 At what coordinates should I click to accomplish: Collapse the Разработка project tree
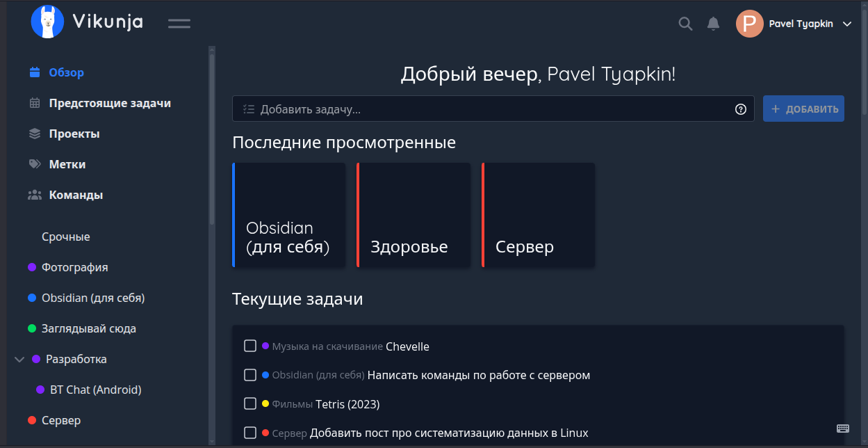pos(19,360)
